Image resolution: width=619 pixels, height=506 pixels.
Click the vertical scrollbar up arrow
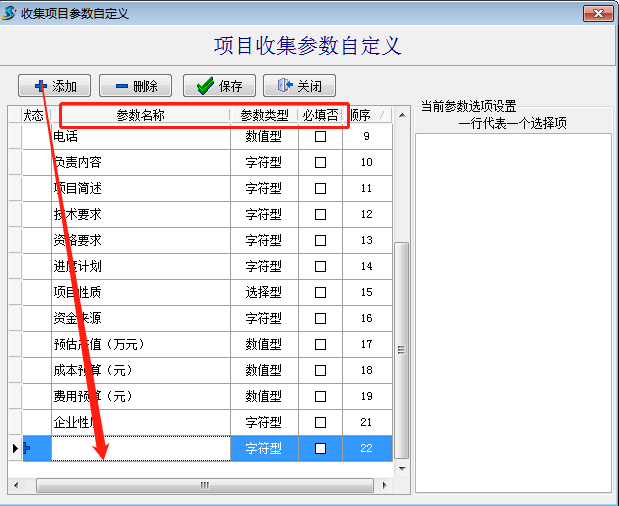[x=402, y=116]
